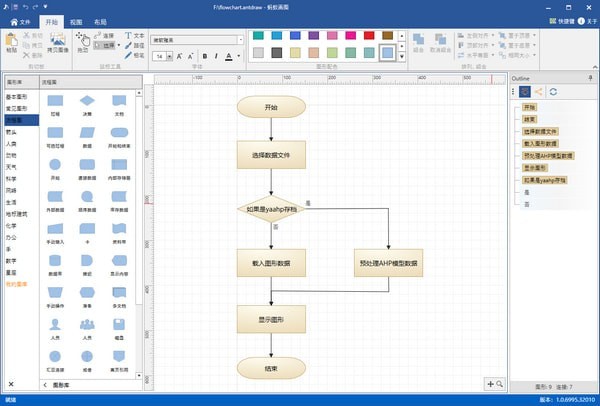Screen dimensions: 600x406
Task: Open the font size 14 dropdown
Action: (x=170, y=56)
